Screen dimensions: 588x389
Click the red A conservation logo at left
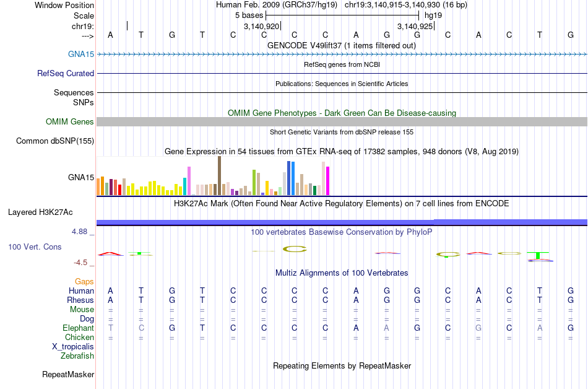(x=111, y=254)
